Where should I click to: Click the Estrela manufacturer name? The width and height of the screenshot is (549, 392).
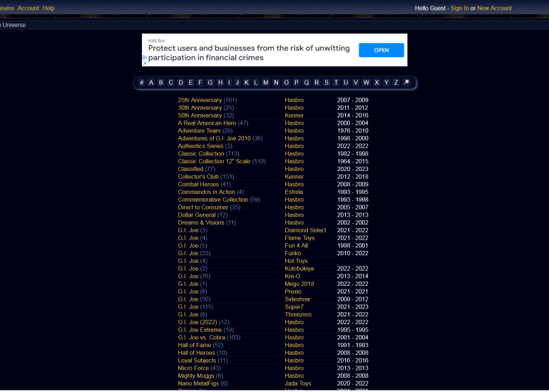(294, 192)
